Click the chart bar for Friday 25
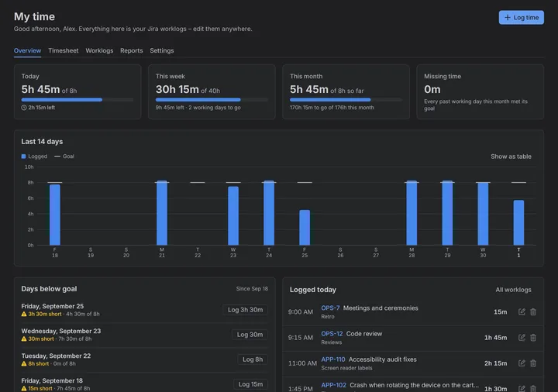Viewport: 558px width, 392px height. [x=305, y=228]
